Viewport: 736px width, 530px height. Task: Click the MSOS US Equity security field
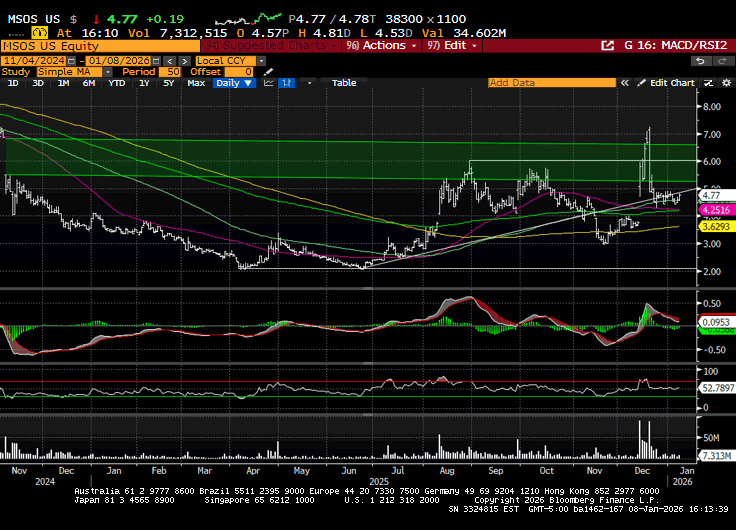[x=100, y=46]
